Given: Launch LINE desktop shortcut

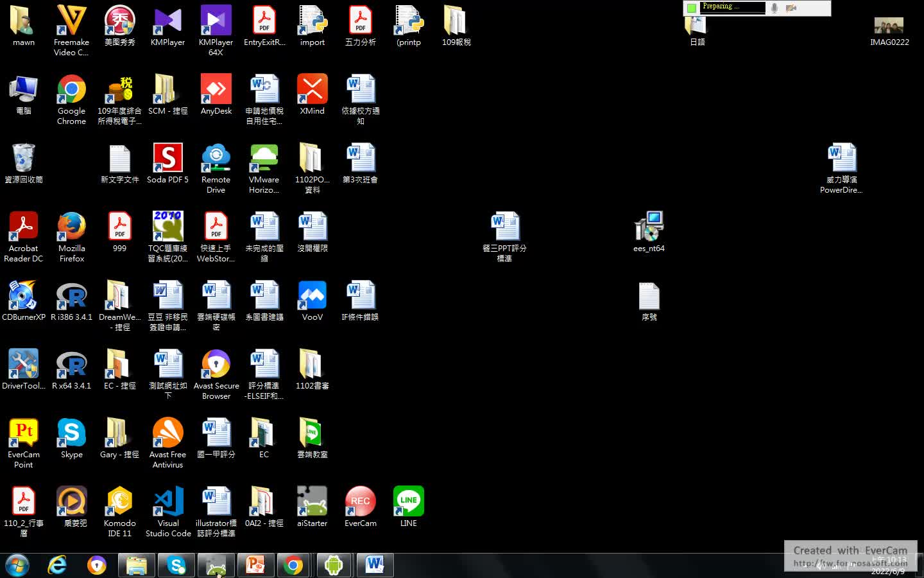Looking at the screenshot, I should (x=409, y=507).
